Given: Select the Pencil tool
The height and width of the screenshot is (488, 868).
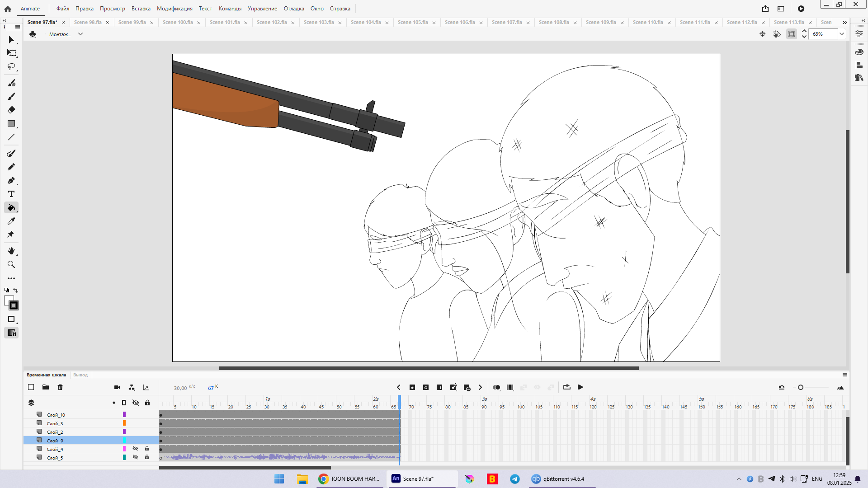Looking at the screenshot, I should coord(12,167).
